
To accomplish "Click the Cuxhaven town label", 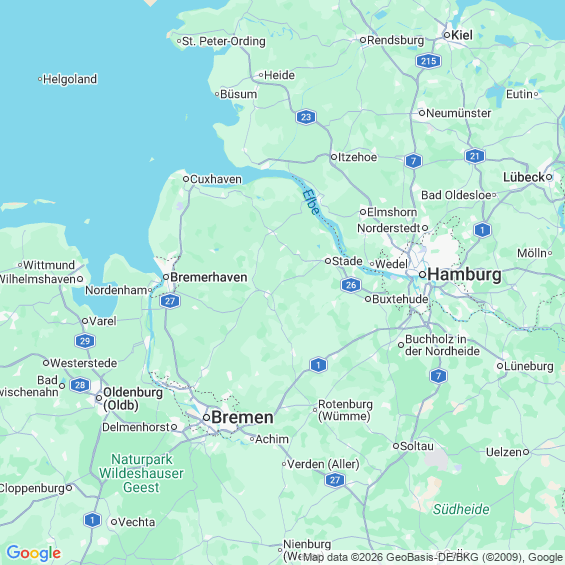I will tap(215, 179).
